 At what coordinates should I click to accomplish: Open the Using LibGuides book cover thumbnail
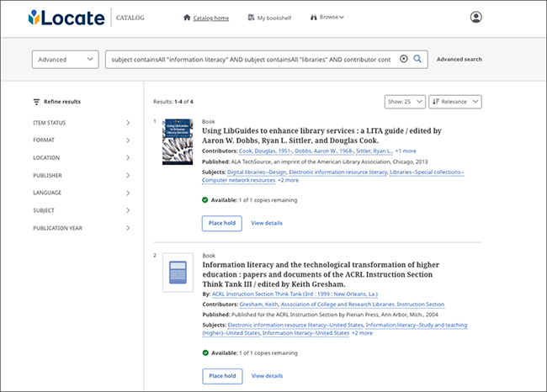[x=178, y=141]
